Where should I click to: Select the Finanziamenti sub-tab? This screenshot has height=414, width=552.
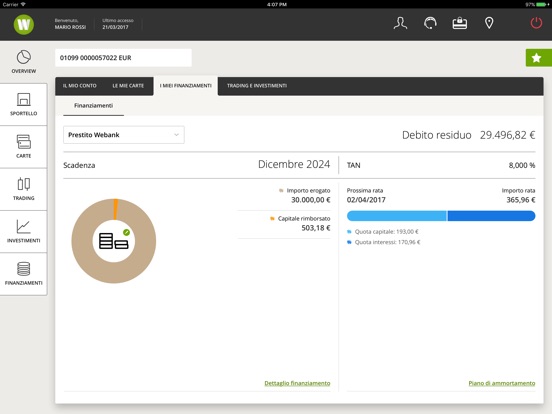[94, 106]
